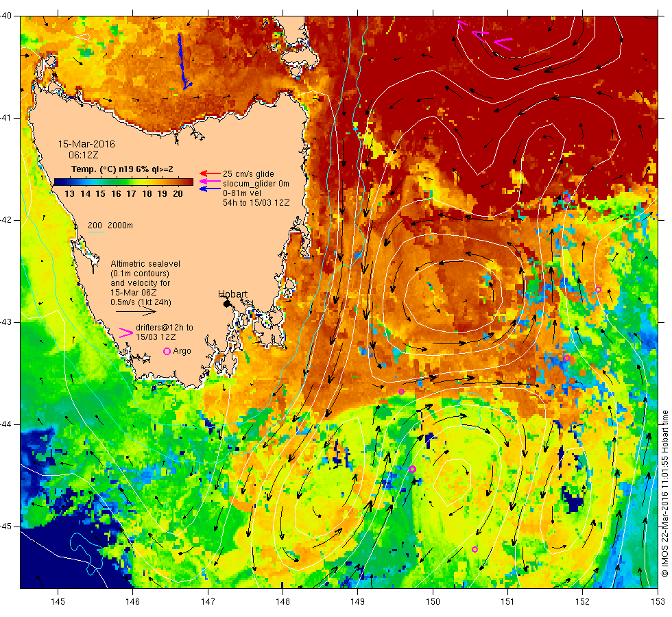The width and height of the screenshot is (672, 617).
Task: Click the 'Temp. (°C) n19 6% ql>=2' title
Action: 122,169
